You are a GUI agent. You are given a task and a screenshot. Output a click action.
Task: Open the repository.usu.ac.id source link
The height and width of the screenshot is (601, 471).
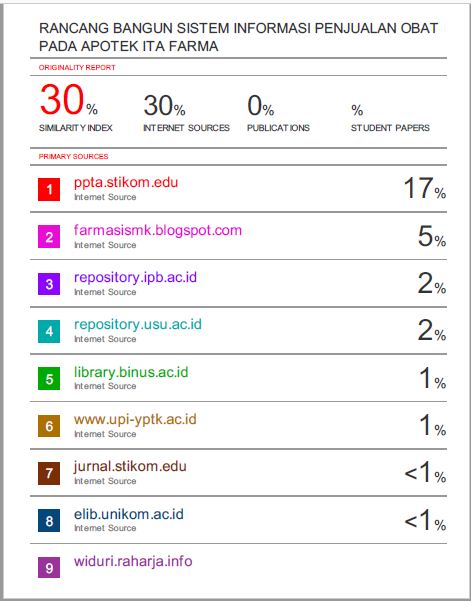[138, 324]
